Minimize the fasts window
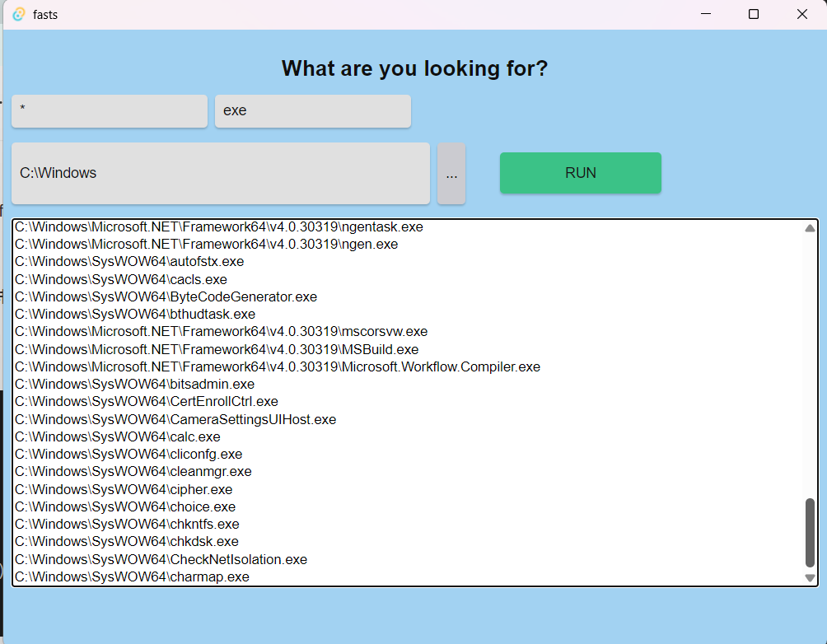 (706, 14)
